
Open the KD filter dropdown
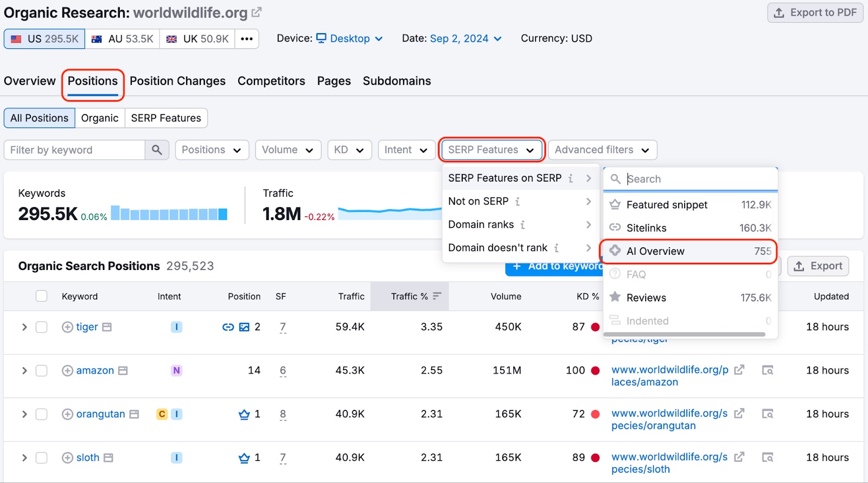[x=349, y=150]
